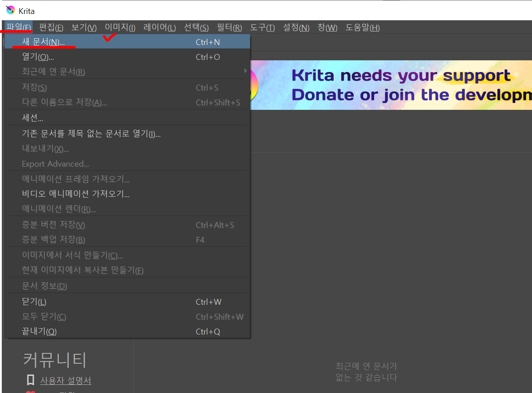The height and width of the screenshot is (393, 532).
Task: Choose 기존 문서를 제목 없는 문서로 열기
Action: tap(127, 133)
